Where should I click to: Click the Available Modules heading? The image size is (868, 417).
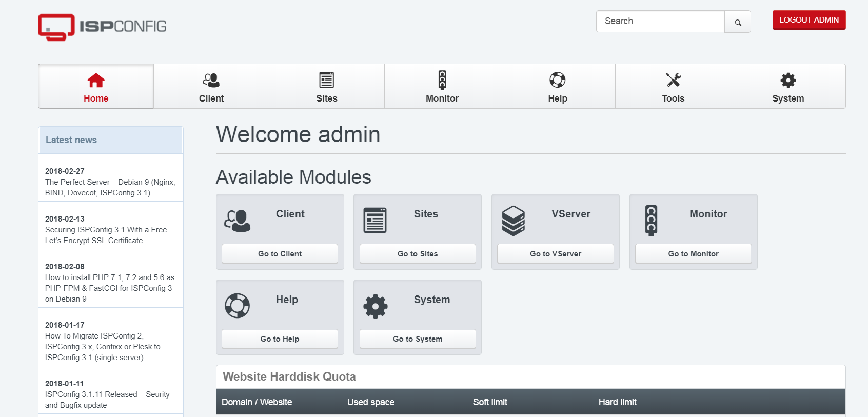(293, 177)
